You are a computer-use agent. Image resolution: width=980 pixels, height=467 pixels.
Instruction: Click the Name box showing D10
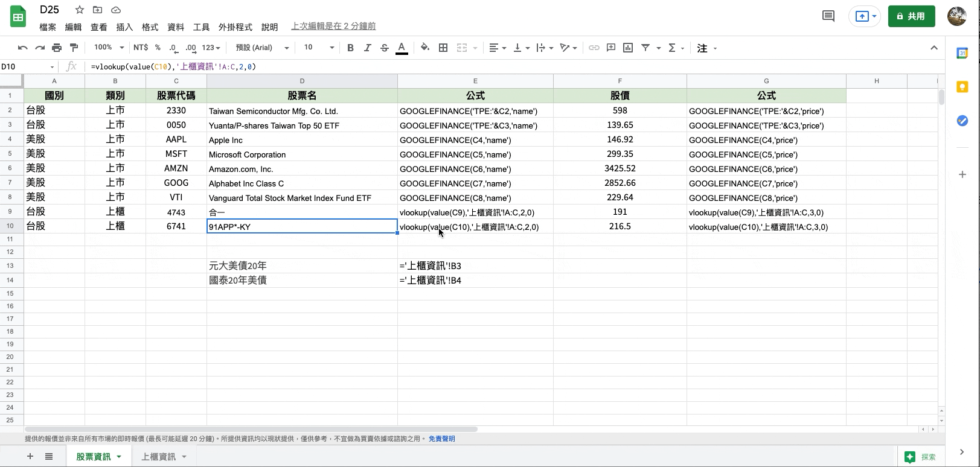[28, 67]
